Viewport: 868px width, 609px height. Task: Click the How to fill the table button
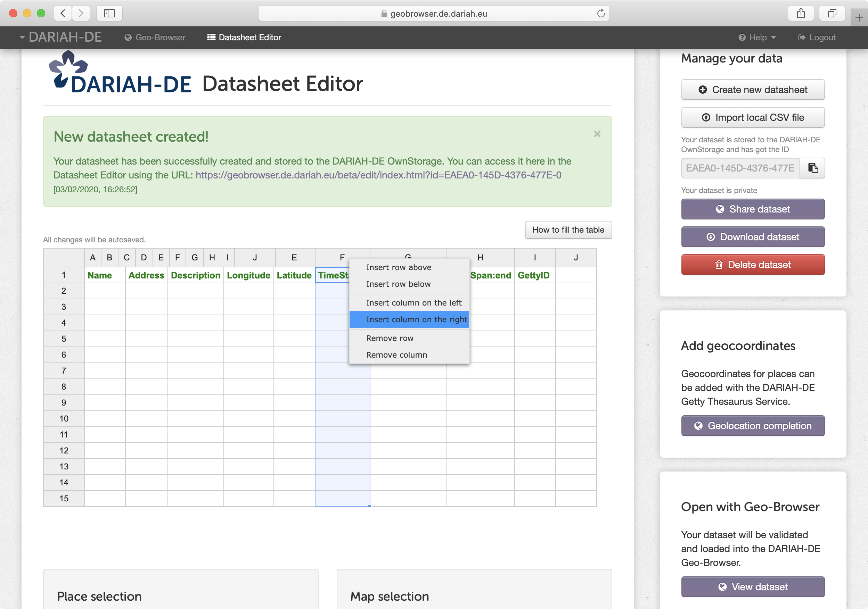coord(567,230)
